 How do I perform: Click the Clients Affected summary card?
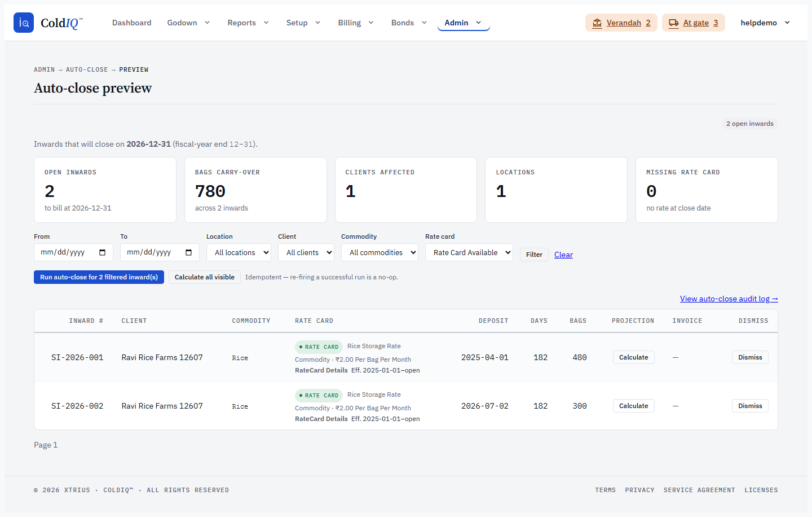(x=406, y=190)
